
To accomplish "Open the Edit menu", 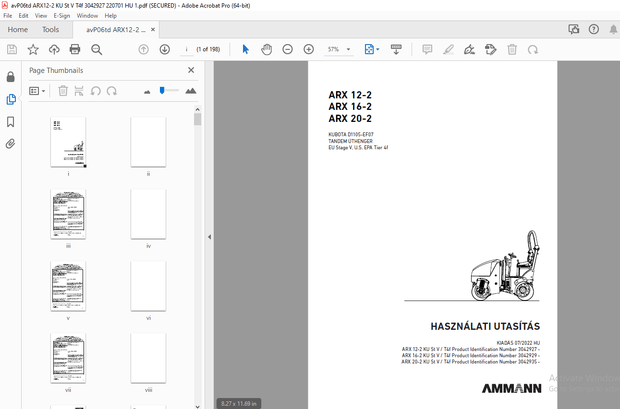I will (x=23, y=16).
